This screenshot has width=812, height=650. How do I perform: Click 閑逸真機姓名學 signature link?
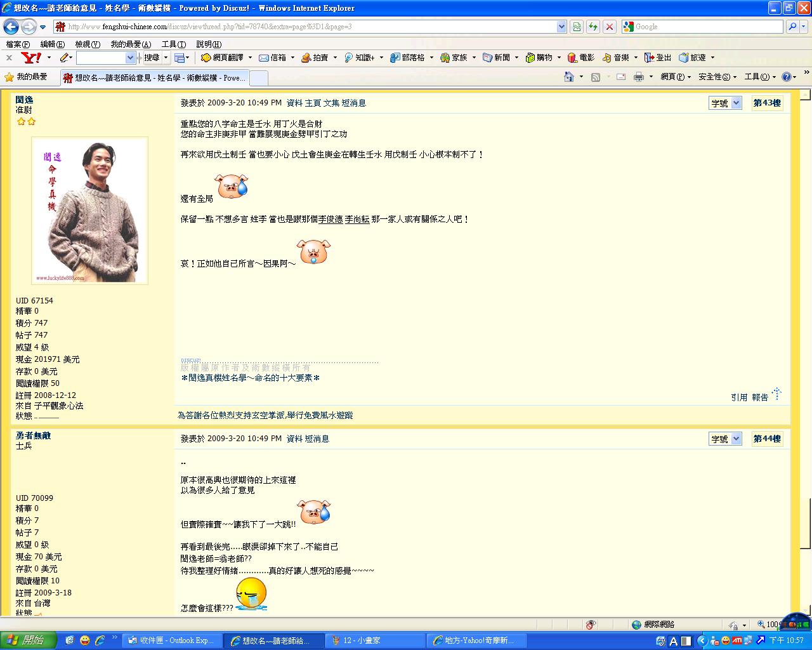pos(250,378)
